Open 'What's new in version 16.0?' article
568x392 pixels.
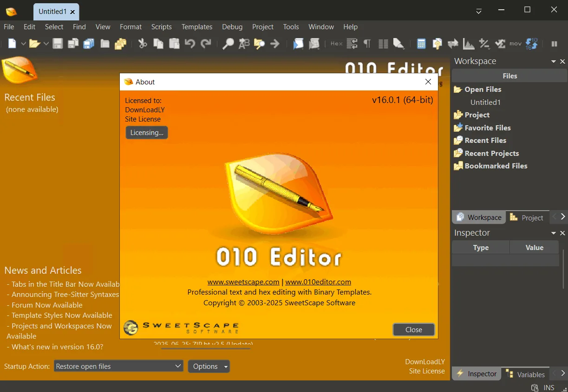coord(57,347)
